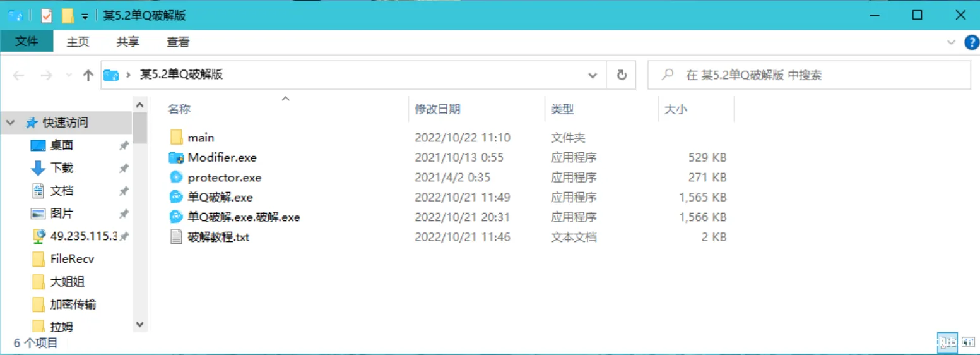Click the date 2021/10/13 0:55
Screen dimensions: 980x355
(x=459, y=157)
